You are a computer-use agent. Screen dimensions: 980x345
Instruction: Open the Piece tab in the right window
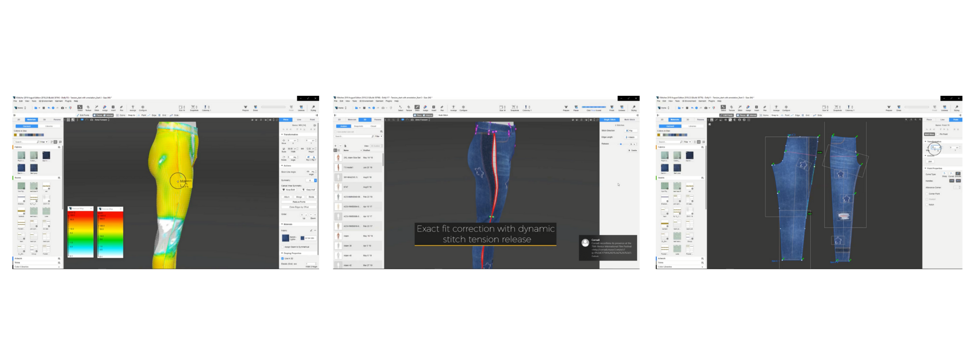pyautogui.click(x=929, y=120)
